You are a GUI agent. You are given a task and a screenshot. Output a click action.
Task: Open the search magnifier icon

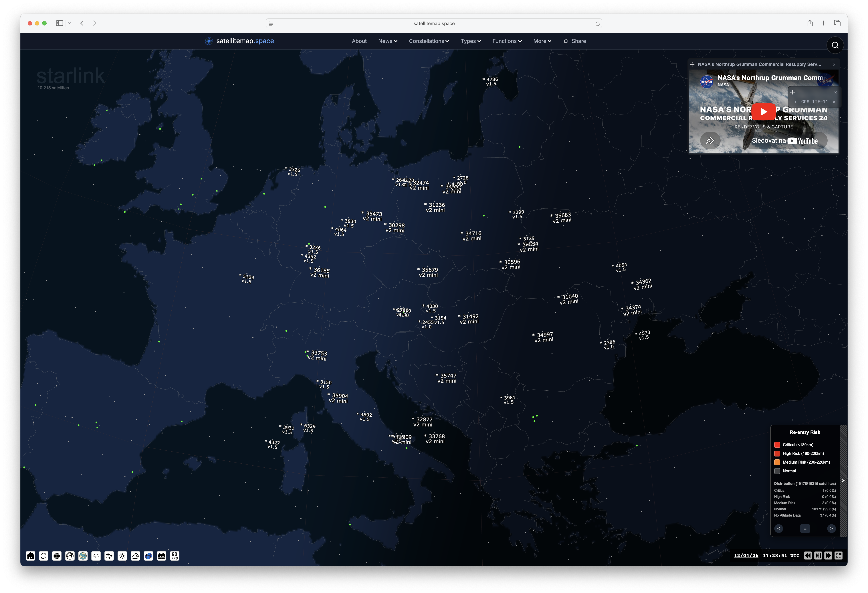835,45
